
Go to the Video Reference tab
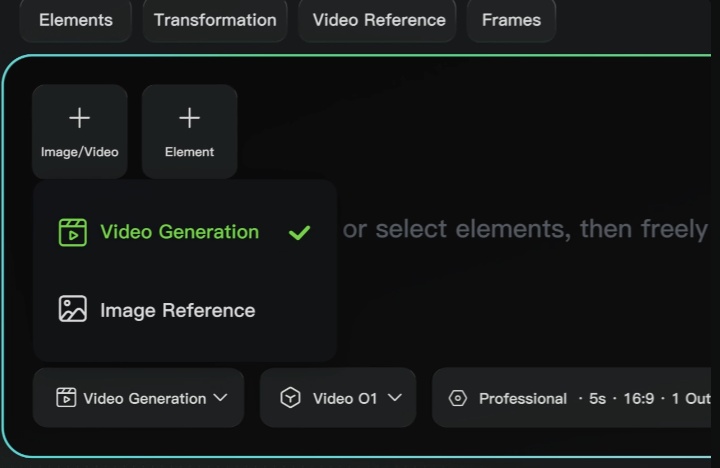[379, 20]
